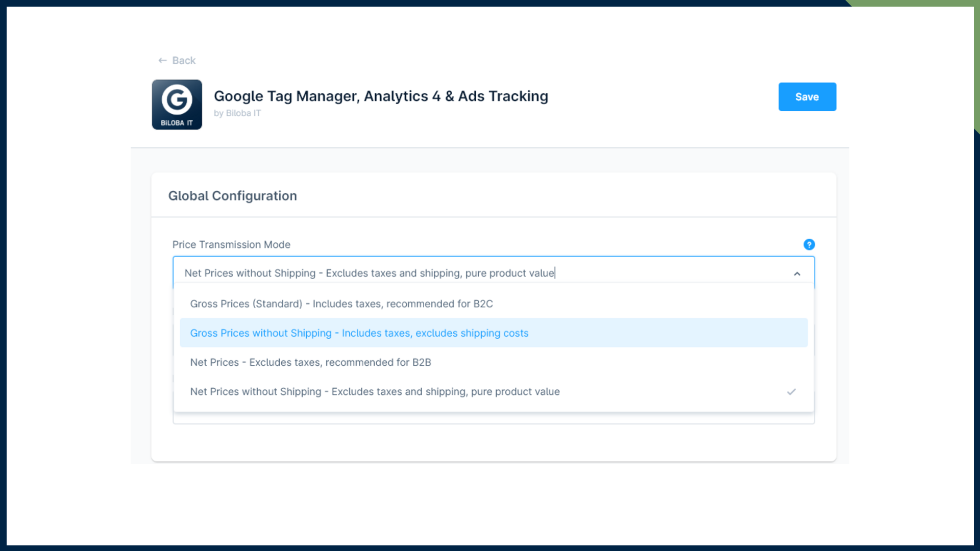Open the blue question mark help icon
The height and width of the screenshot is (551, 980).
point(809,245)
